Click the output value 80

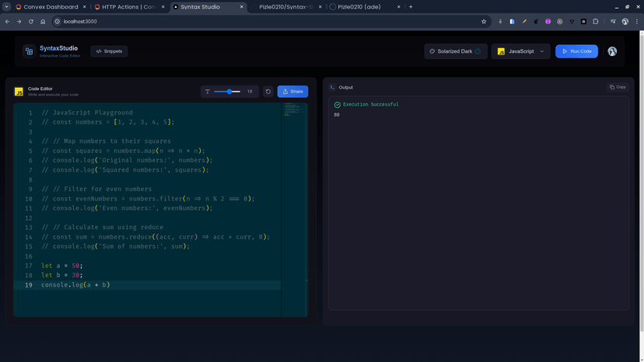[337, 115]
